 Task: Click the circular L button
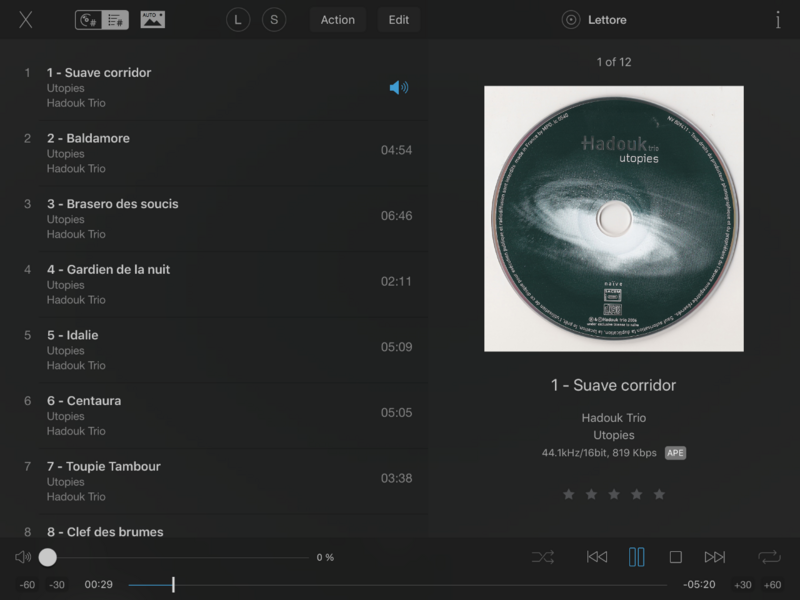pyautogui.click(x=238, y=20)
